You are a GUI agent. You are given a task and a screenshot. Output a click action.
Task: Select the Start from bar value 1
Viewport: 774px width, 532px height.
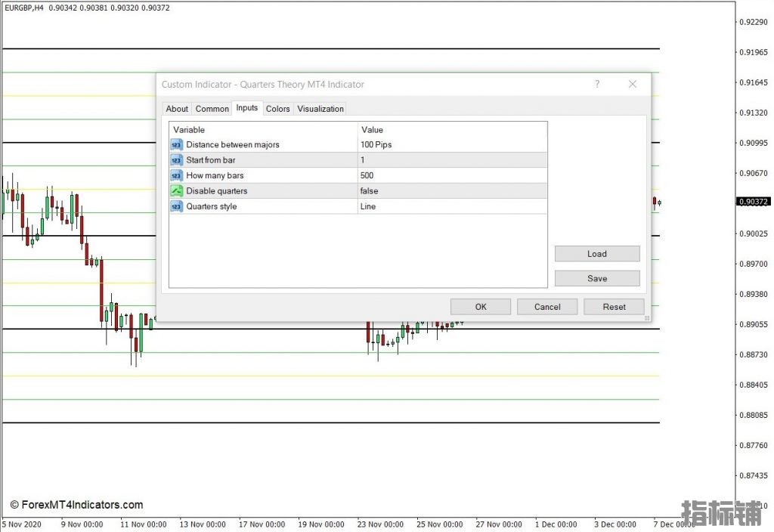452,160
